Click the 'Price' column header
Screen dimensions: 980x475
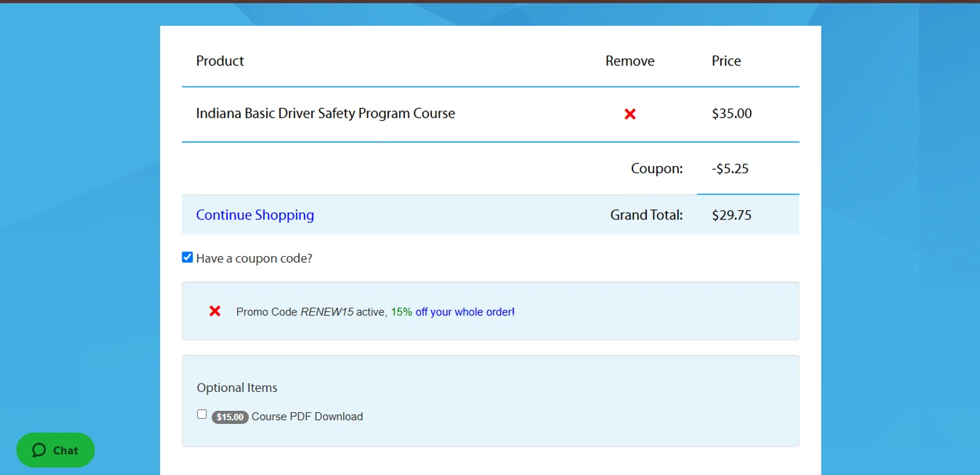(x=727, y=61)
